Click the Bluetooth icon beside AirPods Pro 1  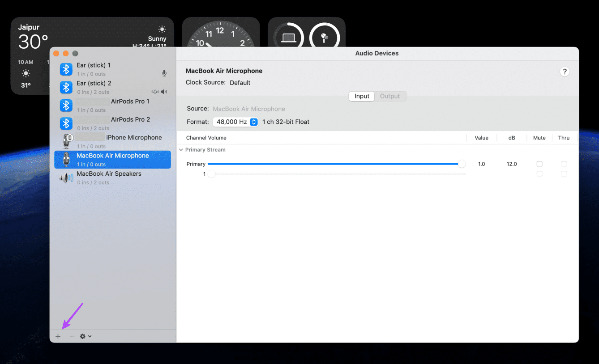(66, 106)
